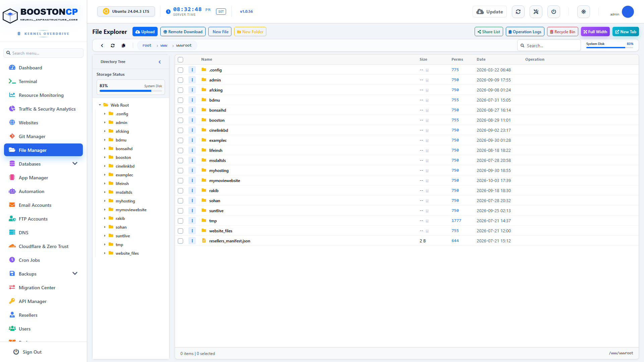Open the Recycle Bin

click(562, 32)
